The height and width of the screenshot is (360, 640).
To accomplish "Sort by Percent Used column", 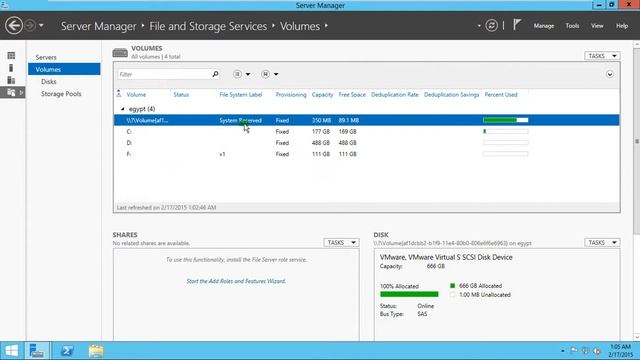I will pyautogui.click(x=501, y=95).
